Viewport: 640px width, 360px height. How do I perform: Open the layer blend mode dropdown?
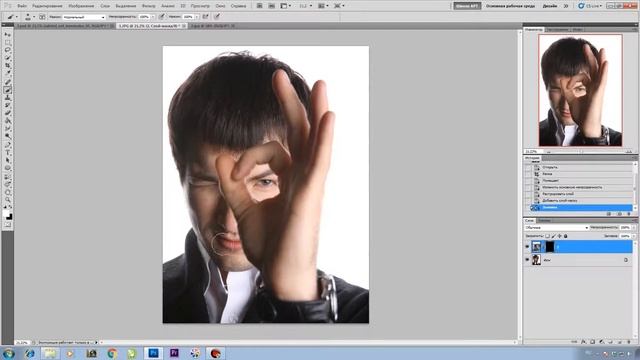(556, 227)
